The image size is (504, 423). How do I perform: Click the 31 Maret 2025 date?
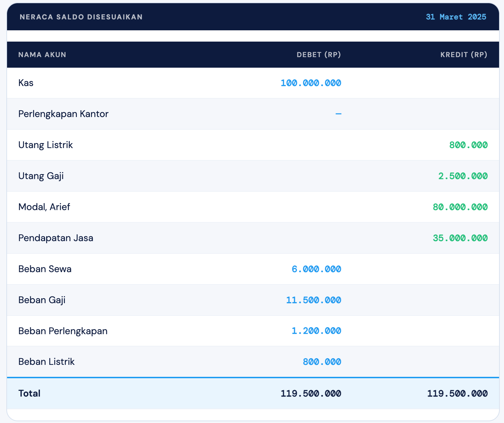coord(456,17)
